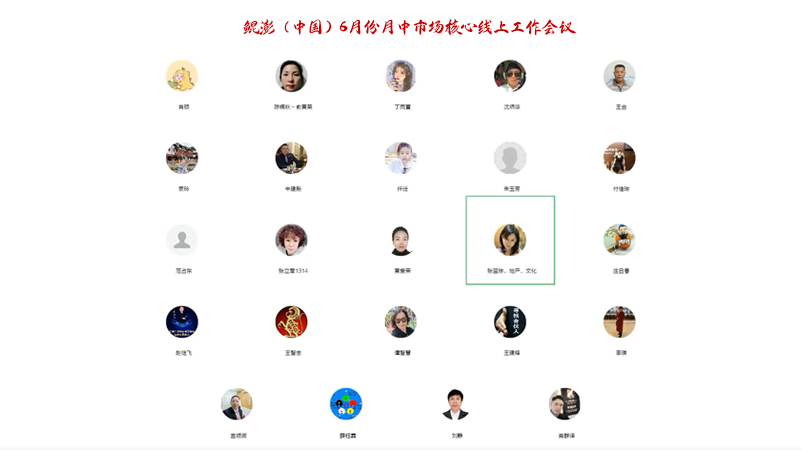The width and height of the screenshot is (801, 450).
Task: Open the blue circle avatar with colored dots
Action: click(346, 404)
